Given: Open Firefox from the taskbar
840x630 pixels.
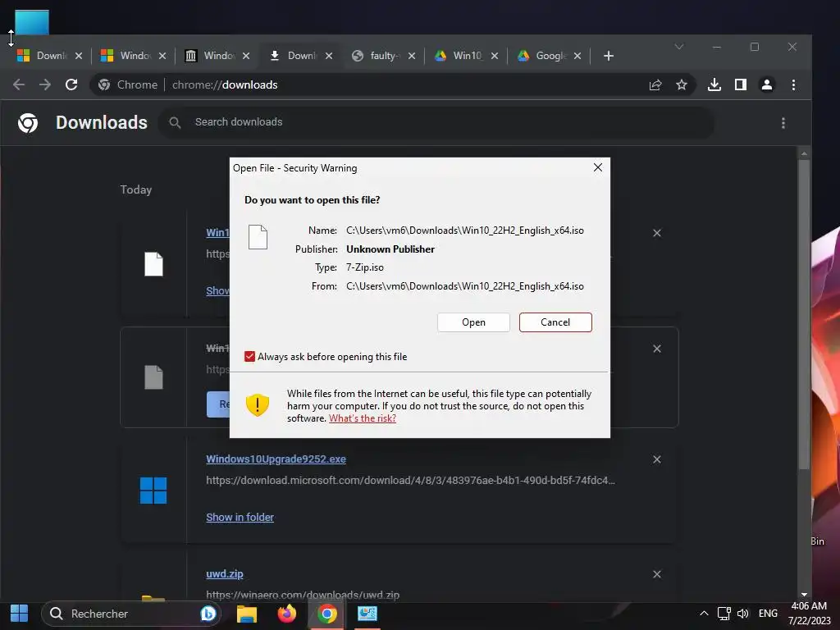Looking at the screenshot, I should pyautogui.click(x=287, y=614).
